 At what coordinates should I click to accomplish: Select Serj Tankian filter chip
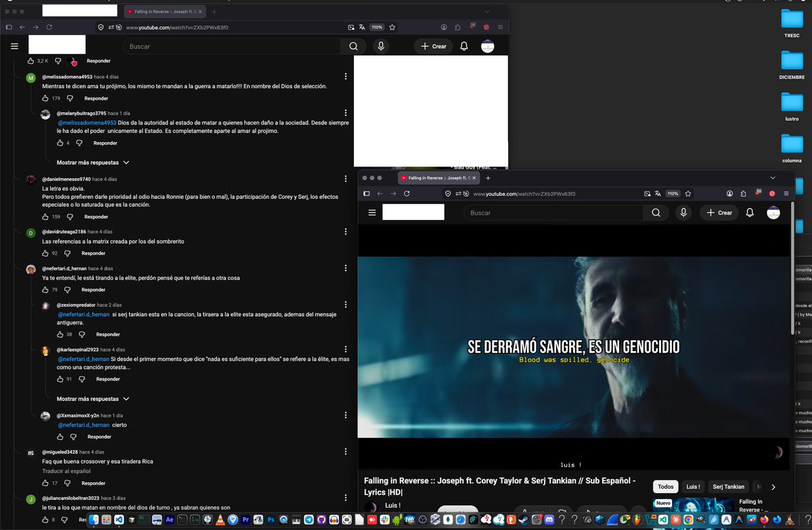728,487
